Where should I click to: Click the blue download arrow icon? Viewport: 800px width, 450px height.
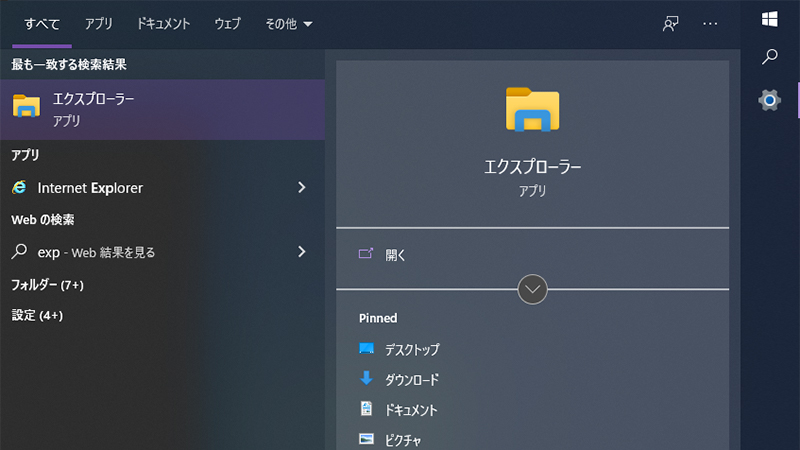coord(366,378)
